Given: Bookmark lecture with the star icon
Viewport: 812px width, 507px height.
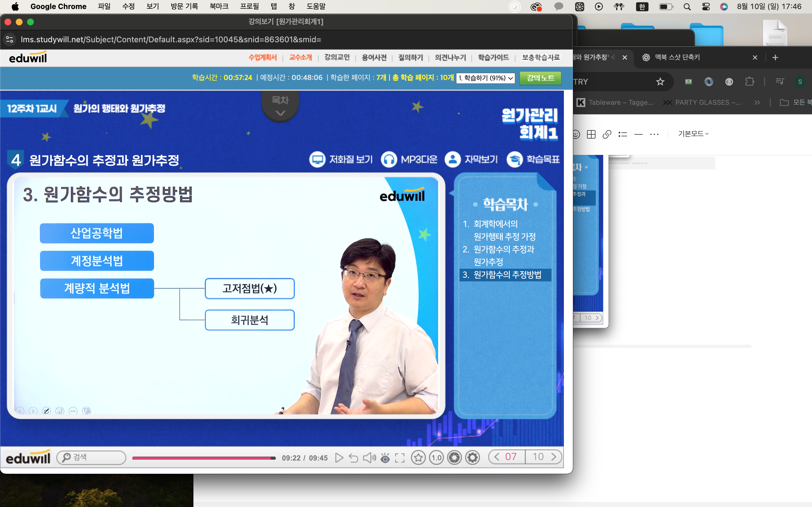Looking at the screenshot, I should (418, 458).
